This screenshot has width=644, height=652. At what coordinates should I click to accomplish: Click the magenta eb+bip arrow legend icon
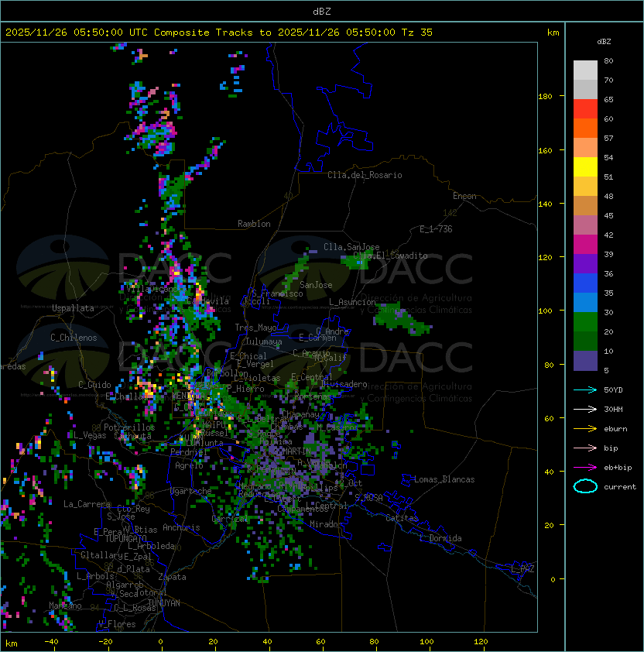pos(585,468)
